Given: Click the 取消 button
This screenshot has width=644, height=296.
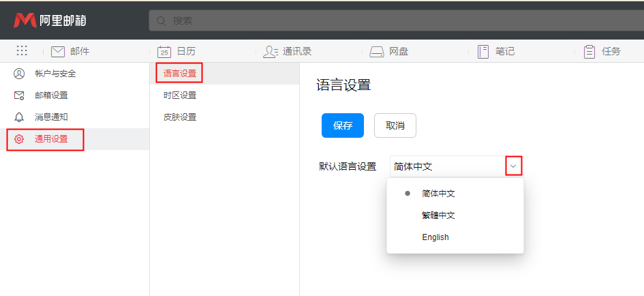Looking at the screenshot, I should [x=395, y=125].
